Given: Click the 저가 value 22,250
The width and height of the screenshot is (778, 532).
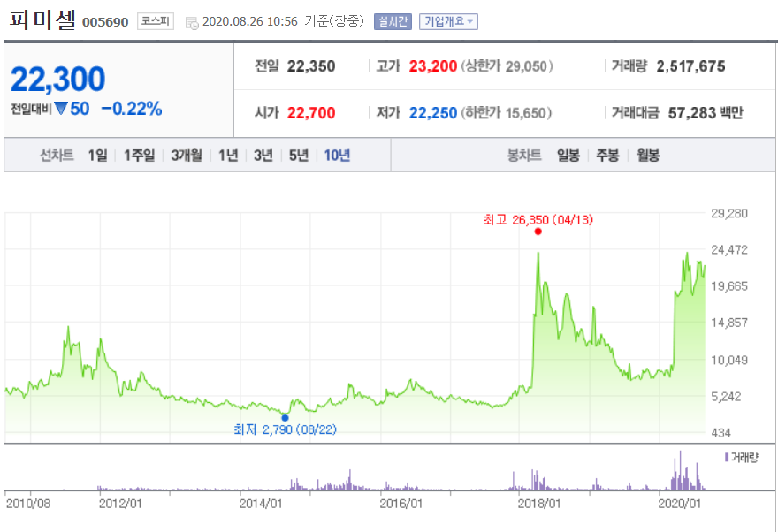Looking at the screenshot, I should pyautogui.click(x=432, y=113).
